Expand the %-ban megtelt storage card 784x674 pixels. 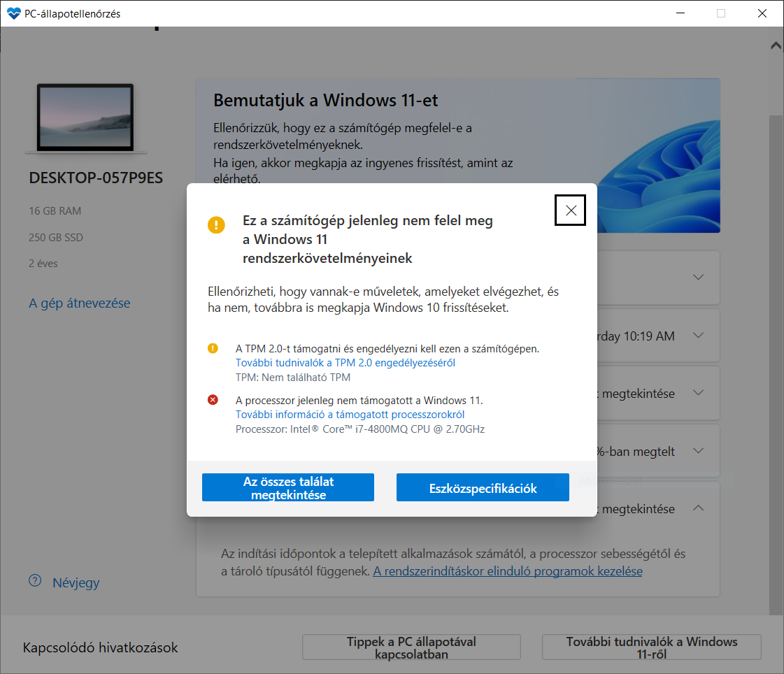click(698, 451)
